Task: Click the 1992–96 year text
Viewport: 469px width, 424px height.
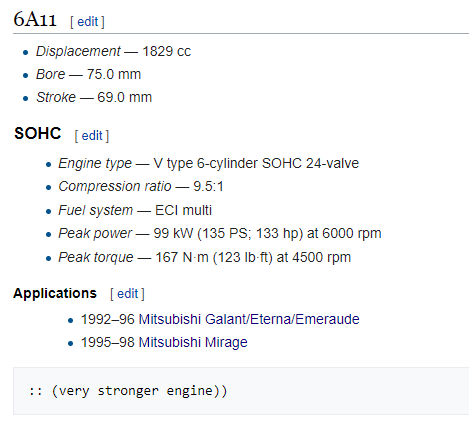Action: (x=108, y=319)
